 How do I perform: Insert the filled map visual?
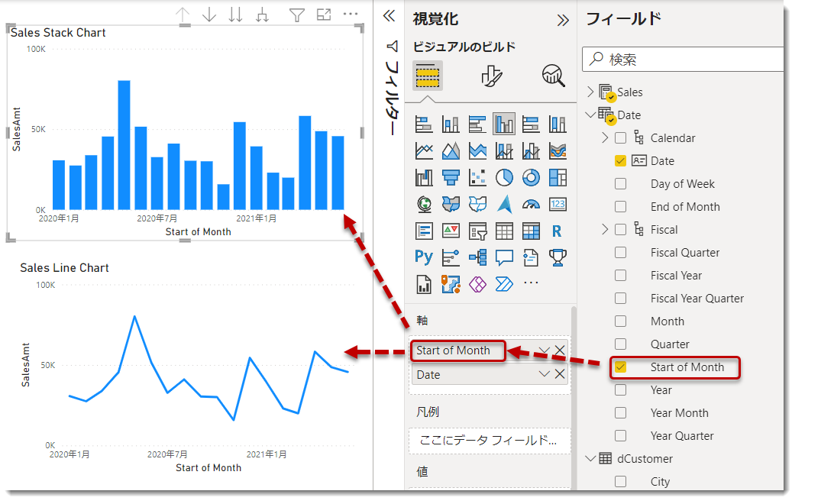(451, 204)
